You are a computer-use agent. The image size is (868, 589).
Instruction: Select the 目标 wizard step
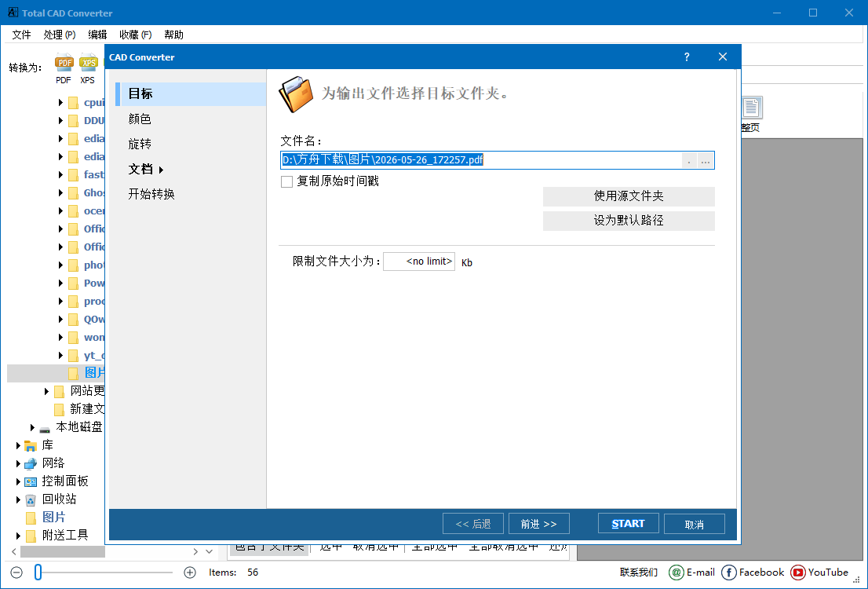click(191, 93)
